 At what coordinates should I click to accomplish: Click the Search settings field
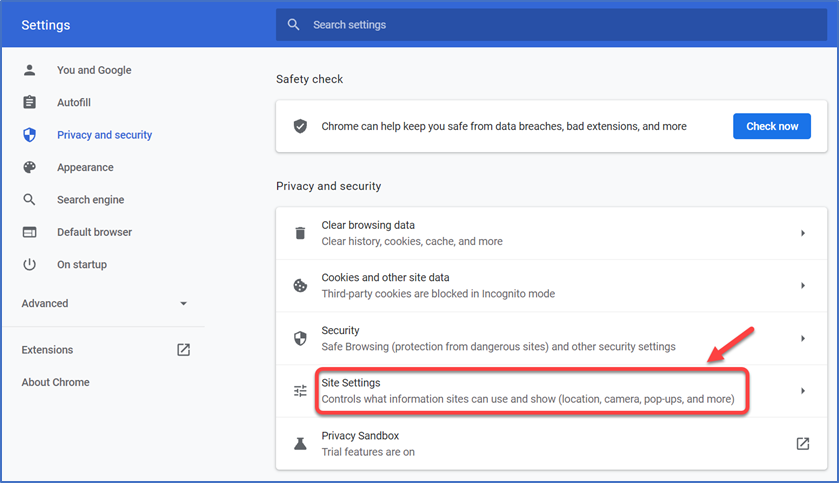click(x=551, y=25)
